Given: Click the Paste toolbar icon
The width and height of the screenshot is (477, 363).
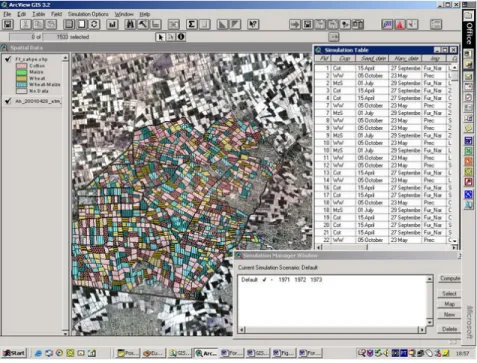Looking at the screenshot, I should point(51,24).
